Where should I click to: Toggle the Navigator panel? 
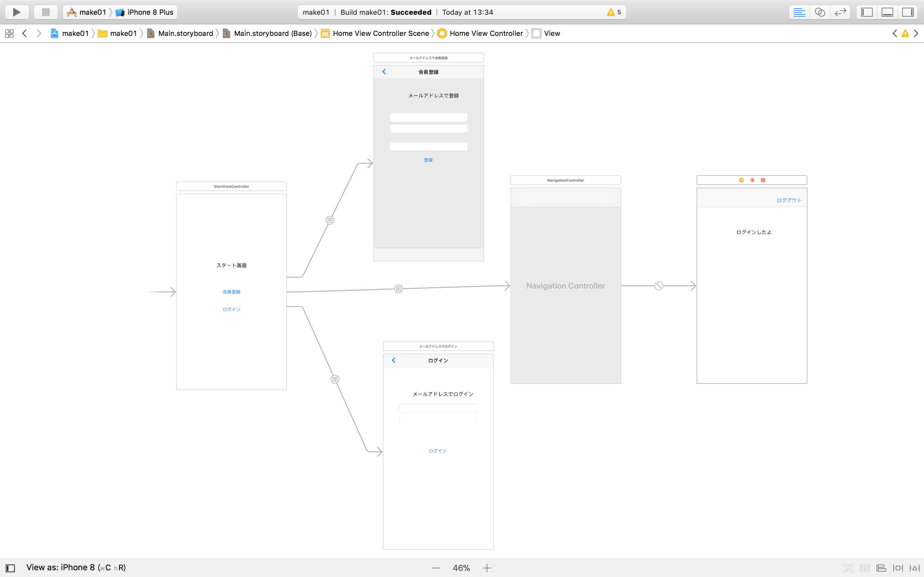pyautogui.click(x=867, y=12)
